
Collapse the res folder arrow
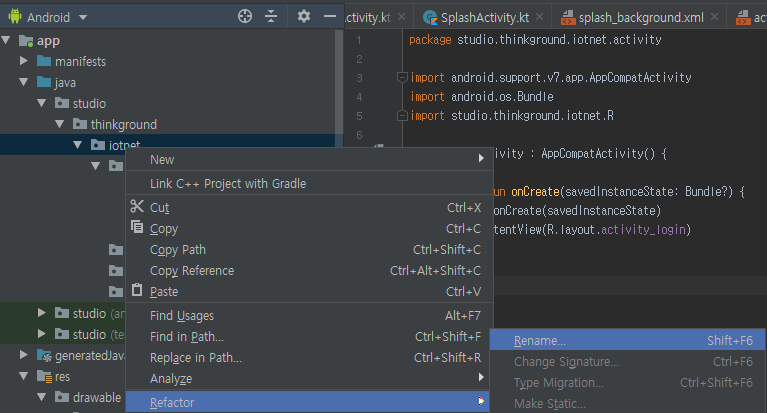(x=23, y=376)
